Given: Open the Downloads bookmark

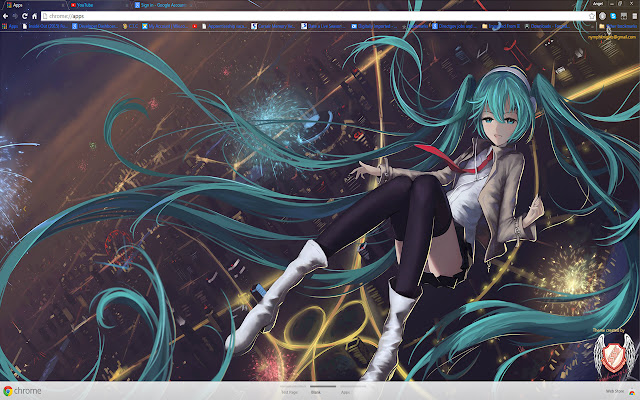Looking at the screenshot, I should (x=547, y=26).
